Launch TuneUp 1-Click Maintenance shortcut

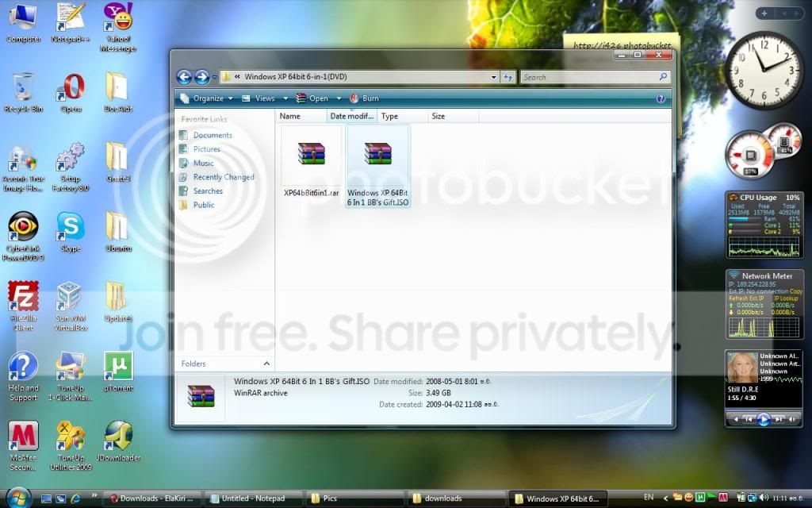[71, 376]
